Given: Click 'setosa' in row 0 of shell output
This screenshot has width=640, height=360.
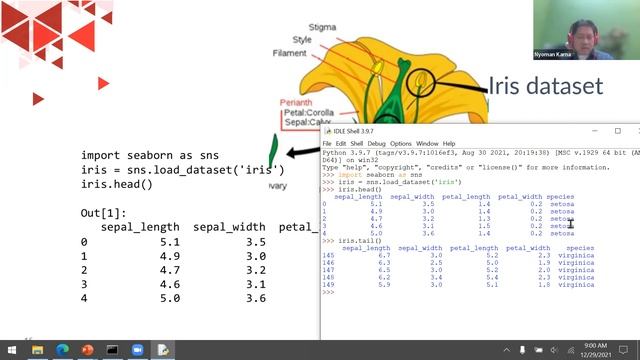Looking at the screenshot, I should tap(562, 204).
